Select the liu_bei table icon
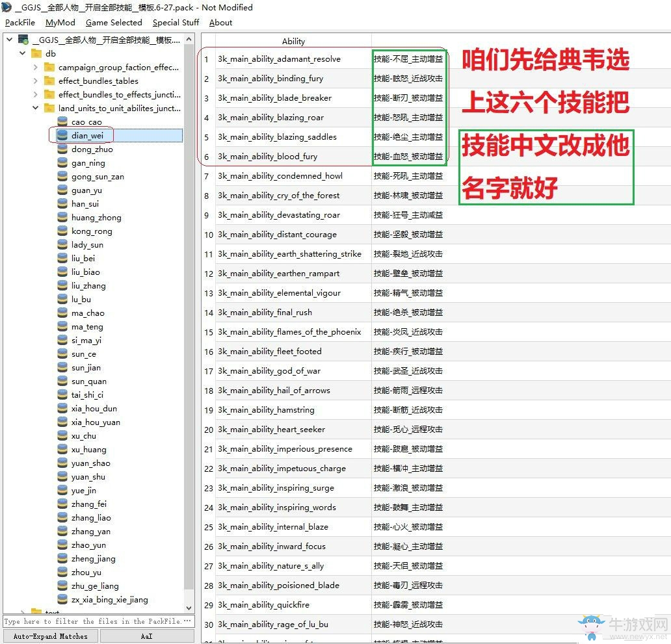The width and height of the screenshot is (671, 644). tap(62, 258)
